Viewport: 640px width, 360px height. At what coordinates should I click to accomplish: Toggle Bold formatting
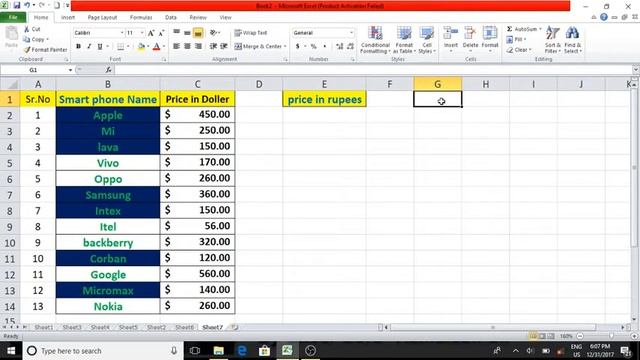coord(78,47)
